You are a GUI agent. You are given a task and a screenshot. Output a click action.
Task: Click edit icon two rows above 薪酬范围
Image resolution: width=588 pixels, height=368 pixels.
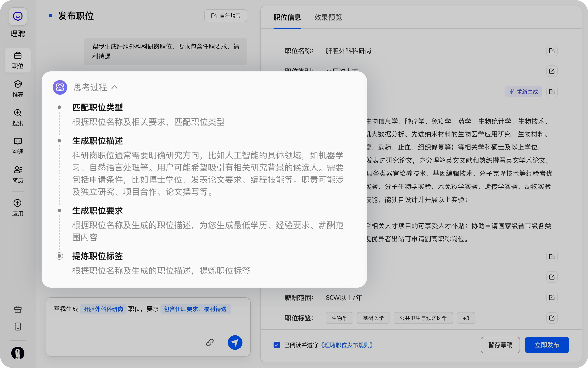pos(552,256)
